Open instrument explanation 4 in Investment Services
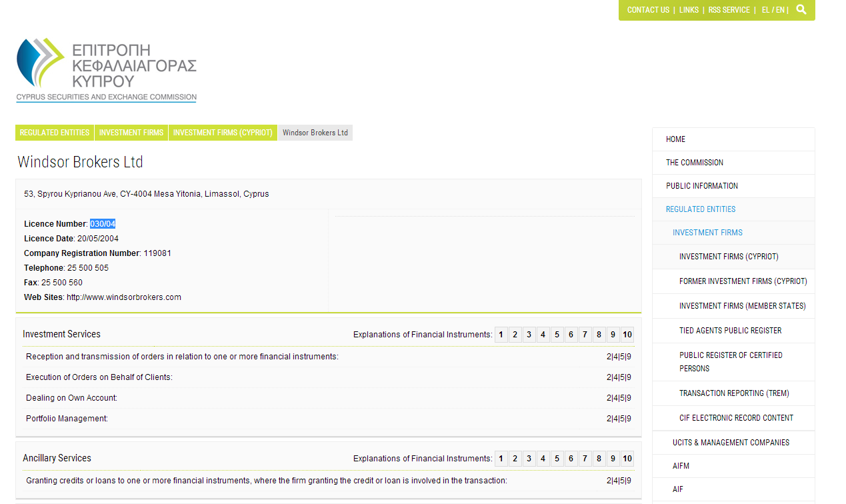This screenshot has width=846, height=504. click(x=543, y=335)
